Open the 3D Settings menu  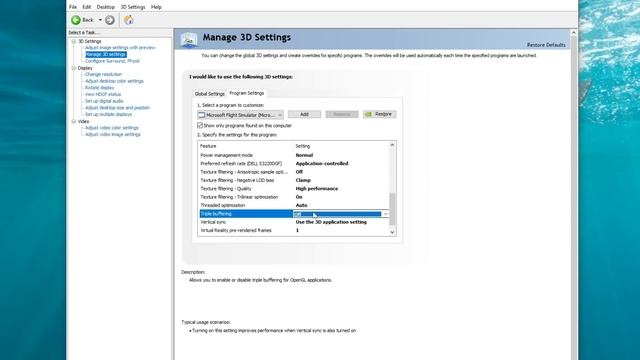pyautogui.click(x=133, y=7)
